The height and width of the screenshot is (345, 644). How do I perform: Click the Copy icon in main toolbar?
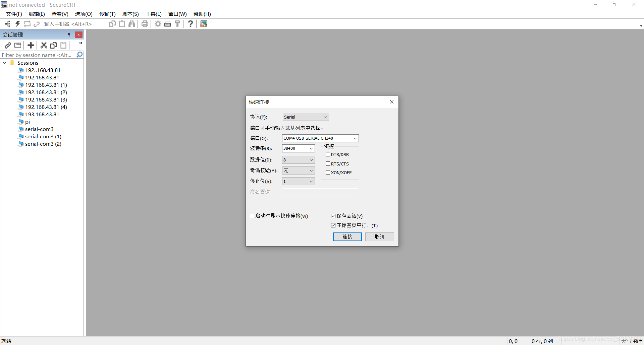tap(112, 24)
